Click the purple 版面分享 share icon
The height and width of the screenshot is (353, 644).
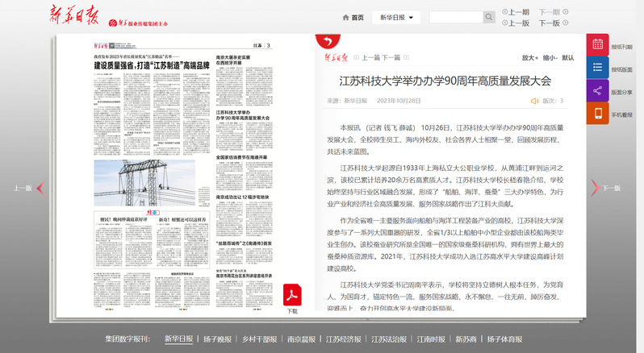coord(597,92)
